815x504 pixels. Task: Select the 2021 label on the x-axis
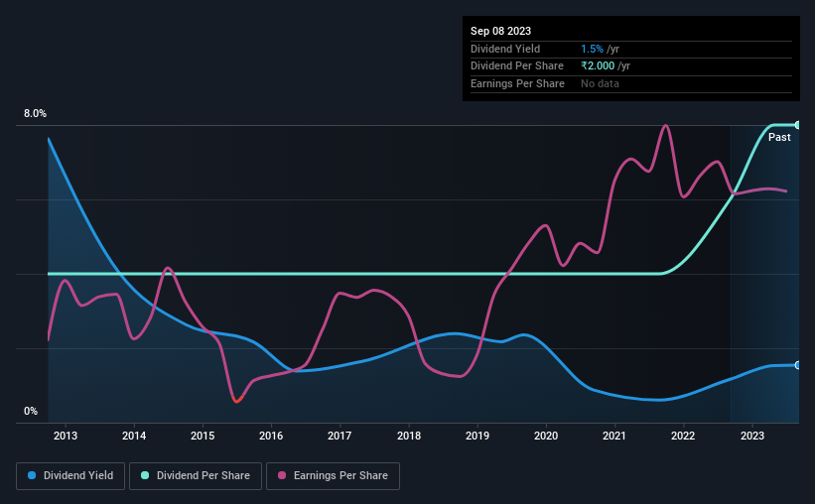click(x=614, y=436)
